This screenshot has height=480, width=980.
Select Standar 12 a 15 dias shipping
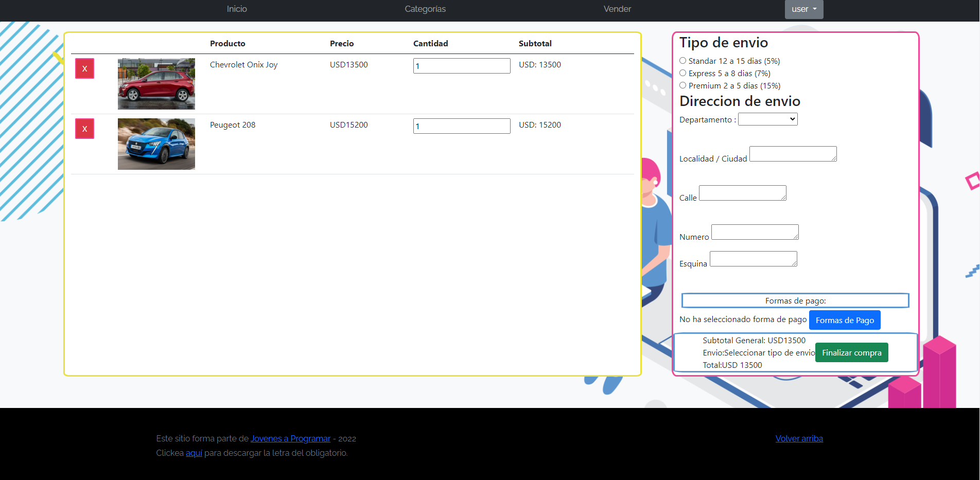682,61
